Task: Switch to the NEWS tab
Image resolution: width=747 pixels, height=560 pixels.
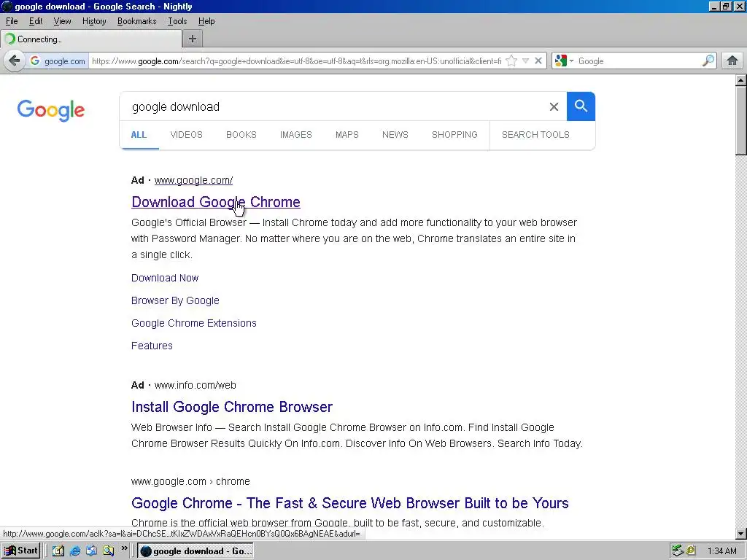Action: [395, 135]
